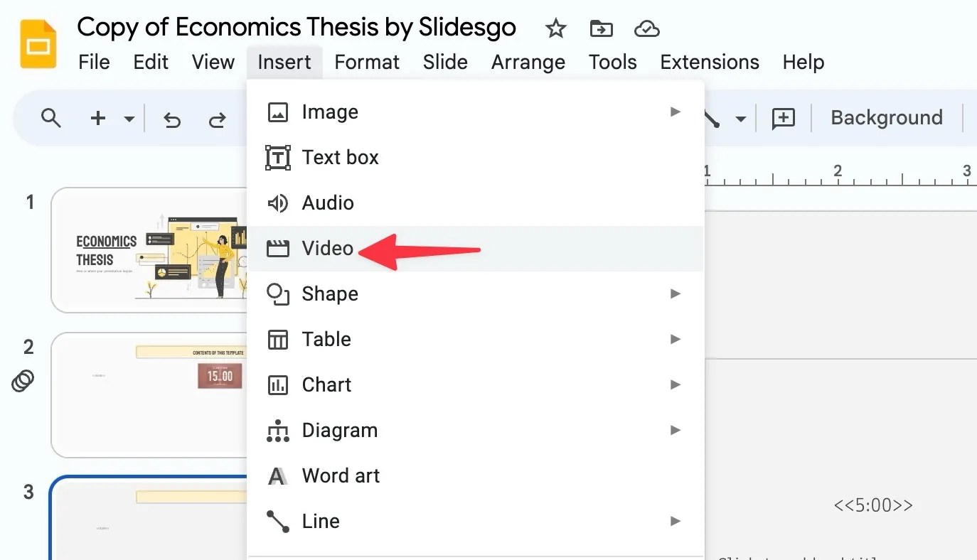This screenshot has width=977, height=560.
Task: Open the Tools menu
Action: pos(612,63)
